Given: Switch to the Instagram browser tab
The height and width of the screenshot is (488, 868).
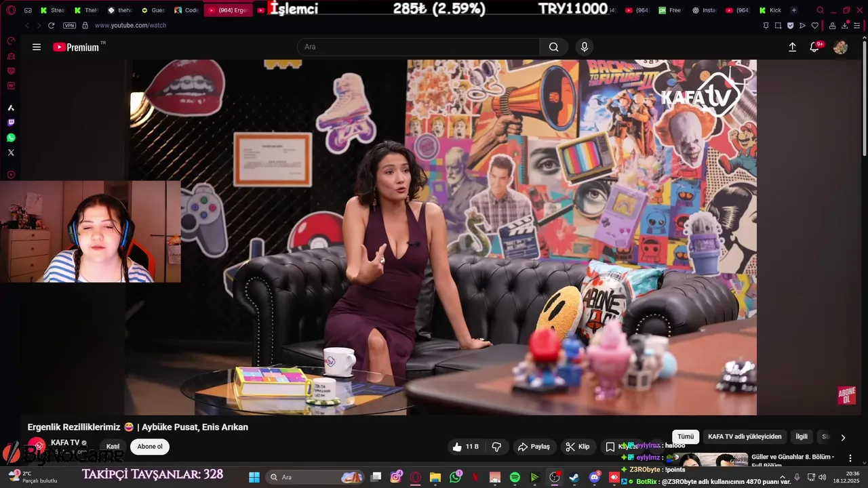Looking at the screenshot, I should 704,10.
